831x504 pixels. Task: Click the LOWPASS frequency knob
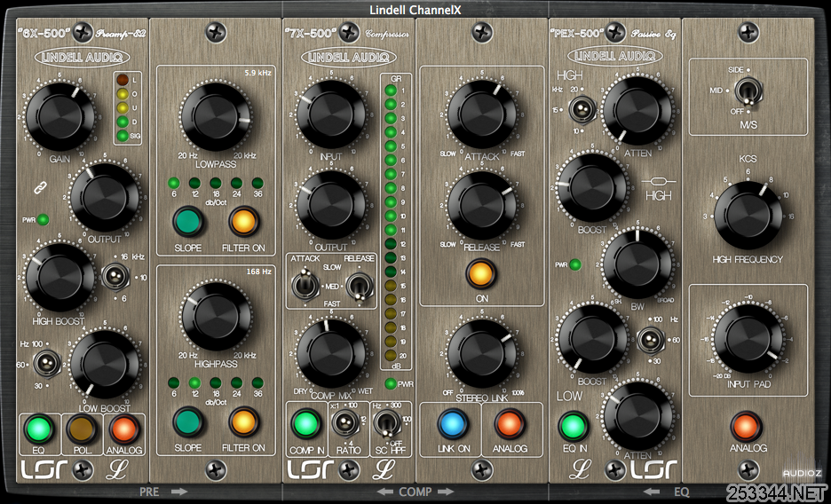click(216, 117)
